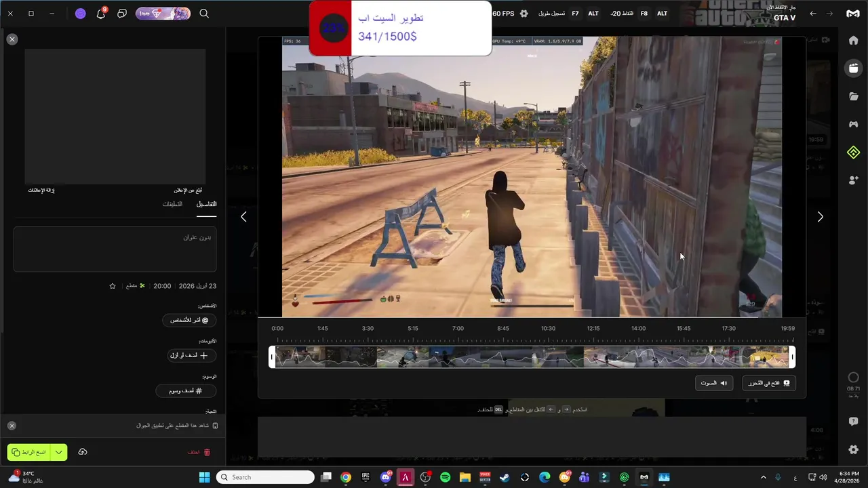Open Discord from the taskbar
Screen dimensions: 868x488
click(386, 477)
